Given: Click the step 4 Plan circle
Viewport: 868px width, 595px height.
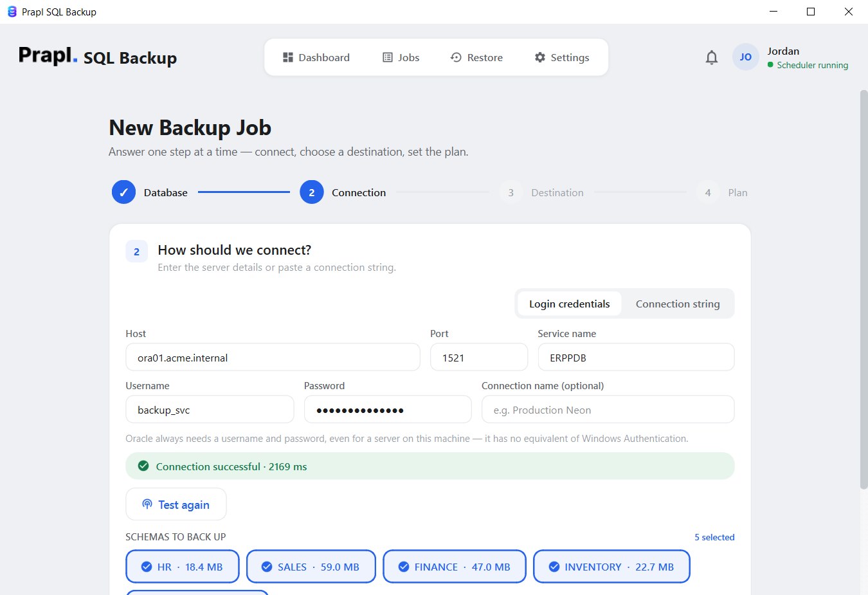Looking at the screenshot, I should [708, 192].
